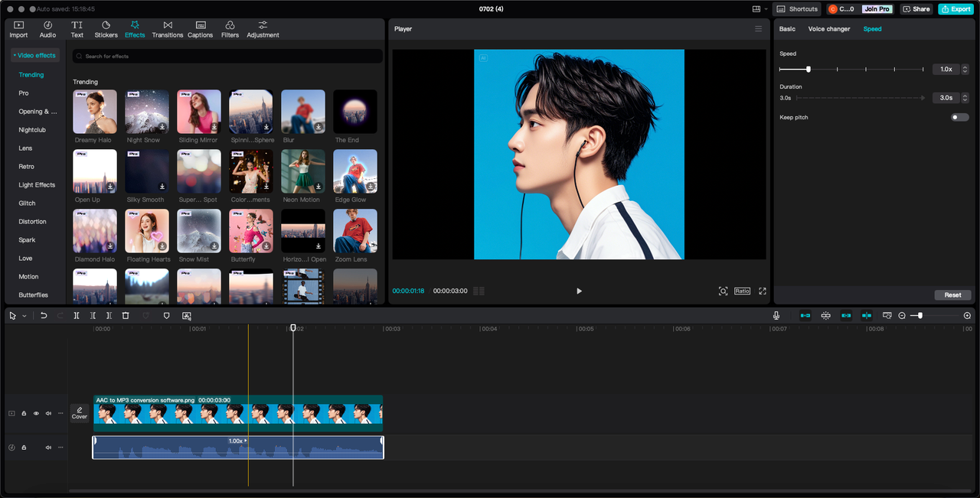Image resolution: width=980 pixels, height=498 pixels.
Task: Delete the selected clip with trash icon
Action: pos(126,315)
